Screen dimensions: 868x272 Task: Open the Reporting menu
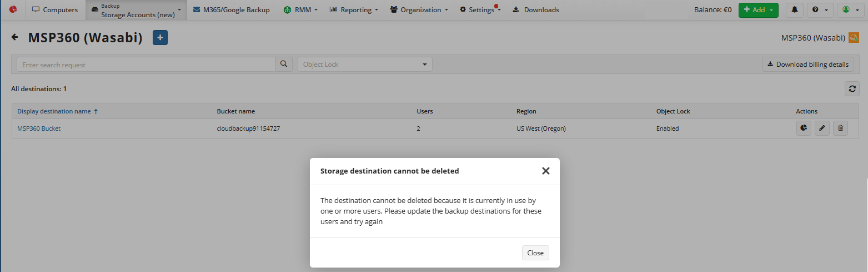[354, 10]
